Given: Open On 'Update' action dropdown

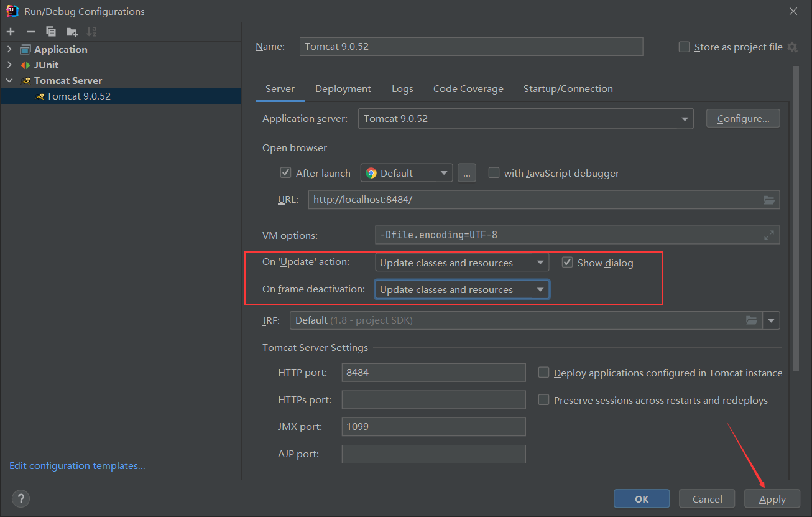Looking at the screenshot, I should [x=462, y=263].
